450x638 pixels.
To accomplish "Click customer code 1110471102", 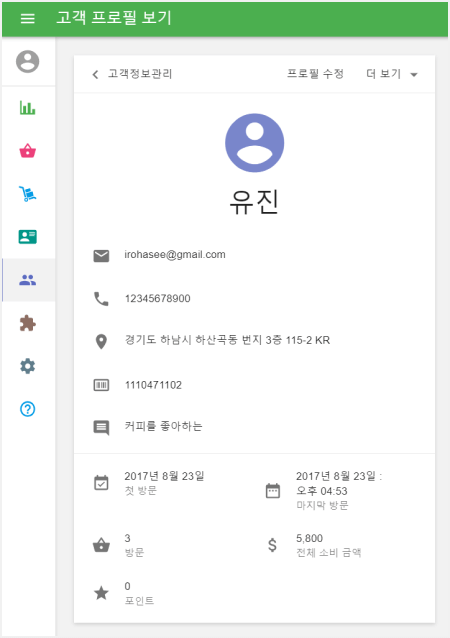I will (153, 385).
